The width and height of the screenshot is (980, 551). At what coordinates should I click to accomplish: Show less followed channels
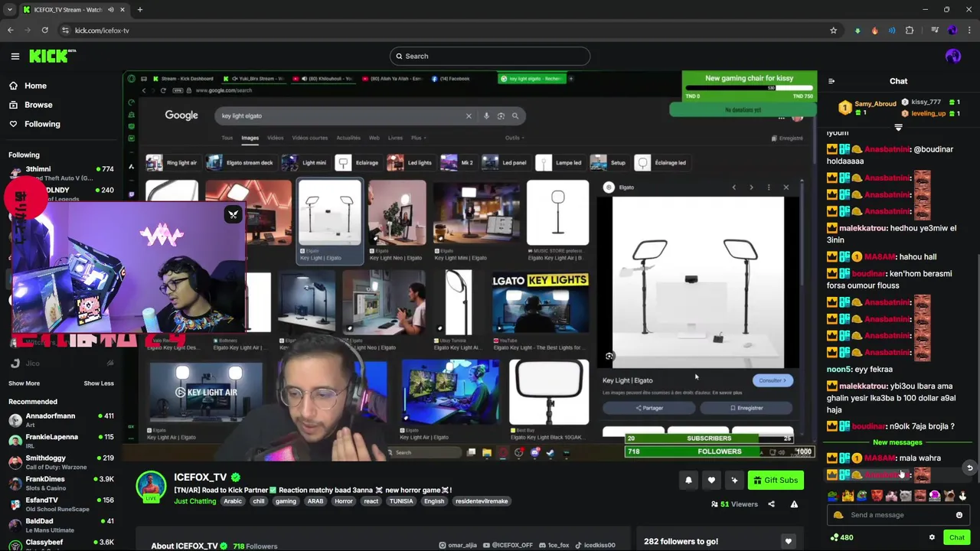coord(99,383)
